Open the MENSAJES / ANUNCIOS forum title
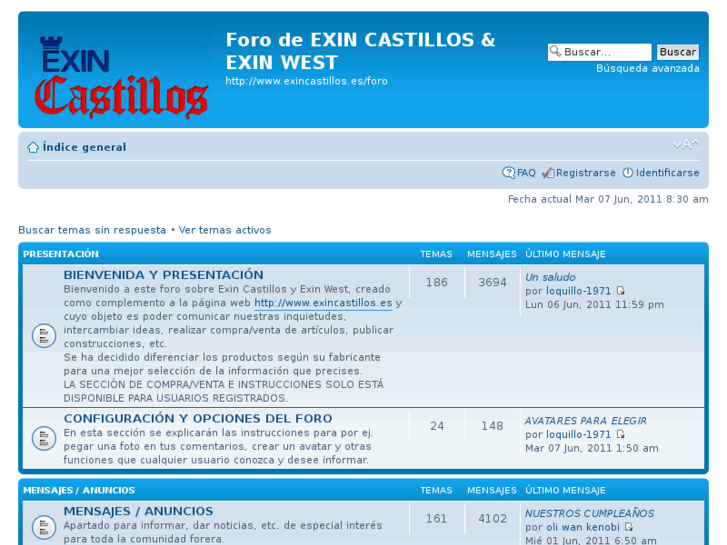 (x=138, y=511)
